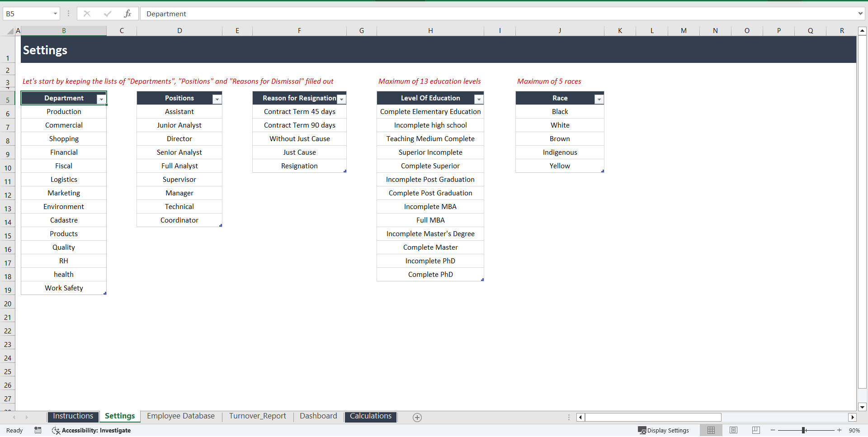This screenshot has height=437, width=868.
Task: Open the Department column filter dropdown
Action: pos(102,98)
